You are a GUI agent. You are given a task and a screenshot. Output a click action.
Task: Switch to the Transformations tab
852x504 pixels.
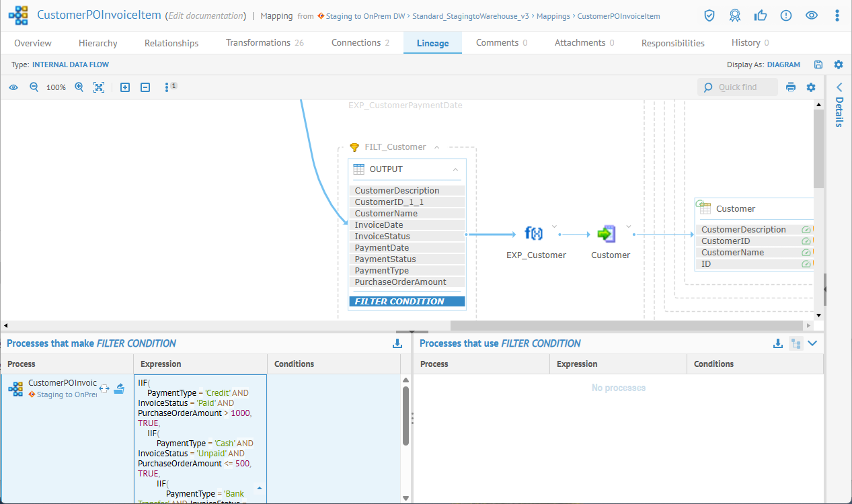coord(264,43)
